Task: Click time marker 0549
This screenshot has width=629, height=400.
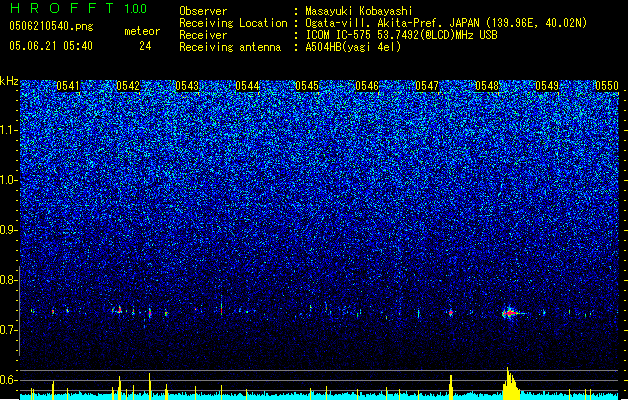Action: pos(547,86)
